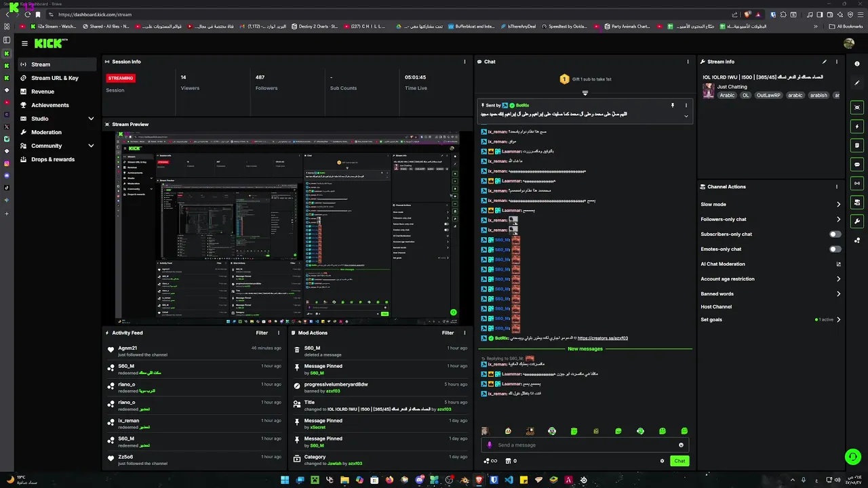Click the Send a message field
Image resolution: width=868 pixels, height=488 pixels.
585,445
